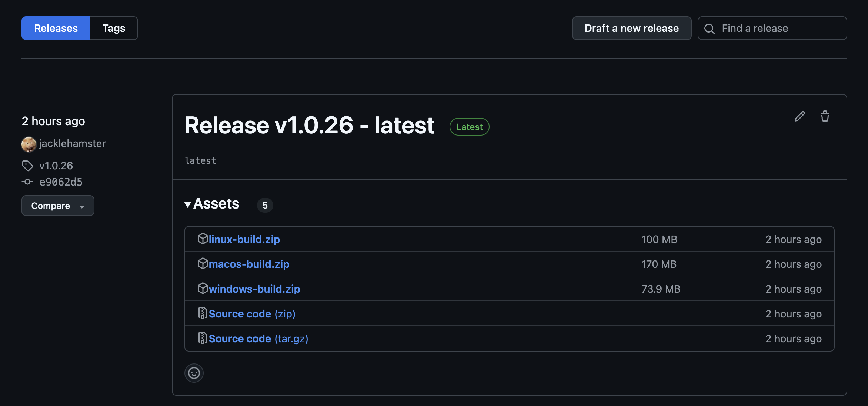Click the tag icon beside v1.0.26
This screenshot has width=868, height=406.
click(x=27, y=166)
